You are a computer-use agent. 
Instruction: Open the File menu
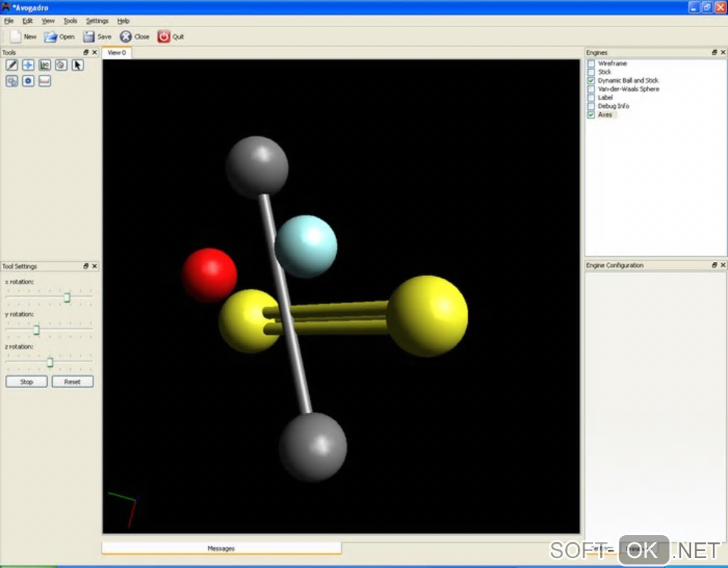tap(9, 21)
